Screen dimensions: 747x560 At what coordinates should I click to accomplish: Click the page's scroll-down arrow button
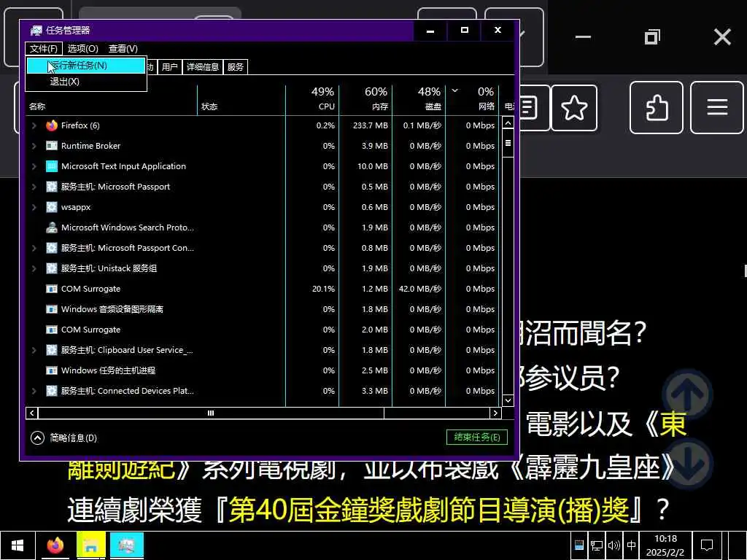coord(687,464)
